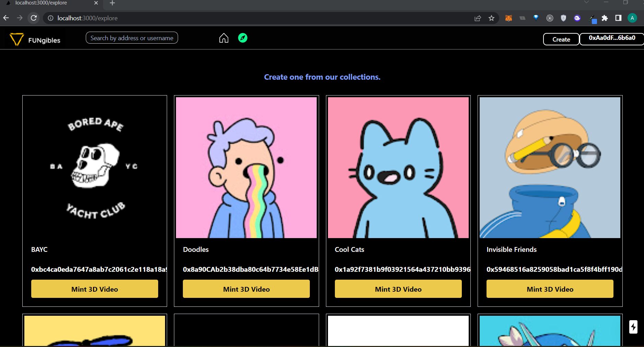Open the tab search dropdown arrow

pos(586,2)
